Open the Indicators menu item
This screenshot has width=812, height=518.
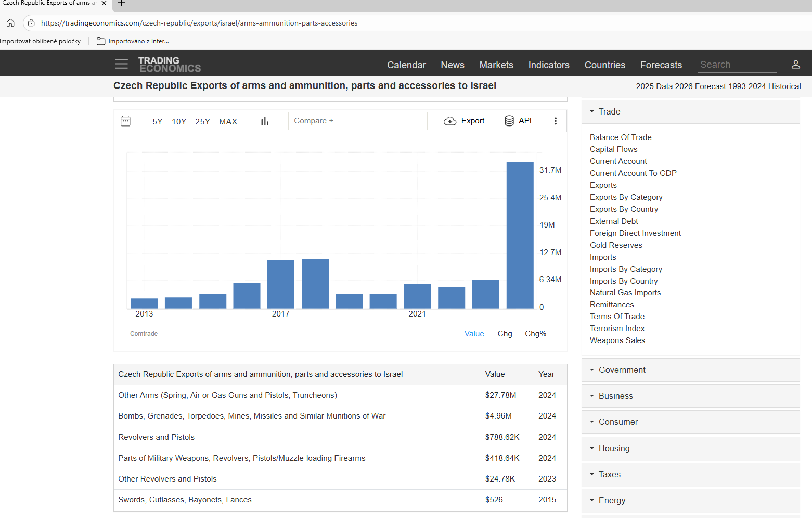coord(548,65)
